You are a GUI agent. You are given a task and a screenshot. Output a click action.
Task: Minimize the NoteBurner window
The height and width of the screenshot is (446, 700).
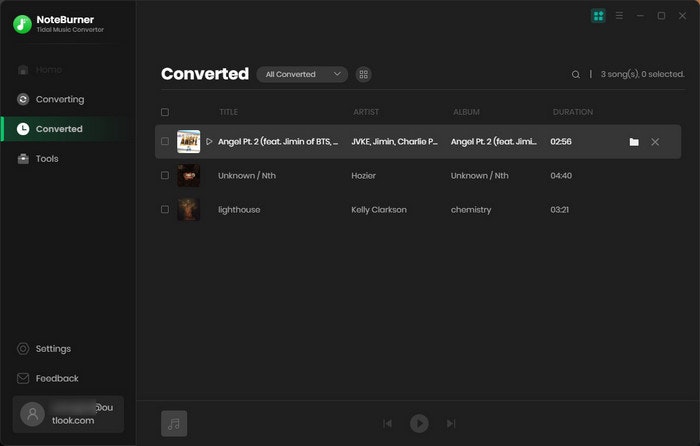click(640, 16)
